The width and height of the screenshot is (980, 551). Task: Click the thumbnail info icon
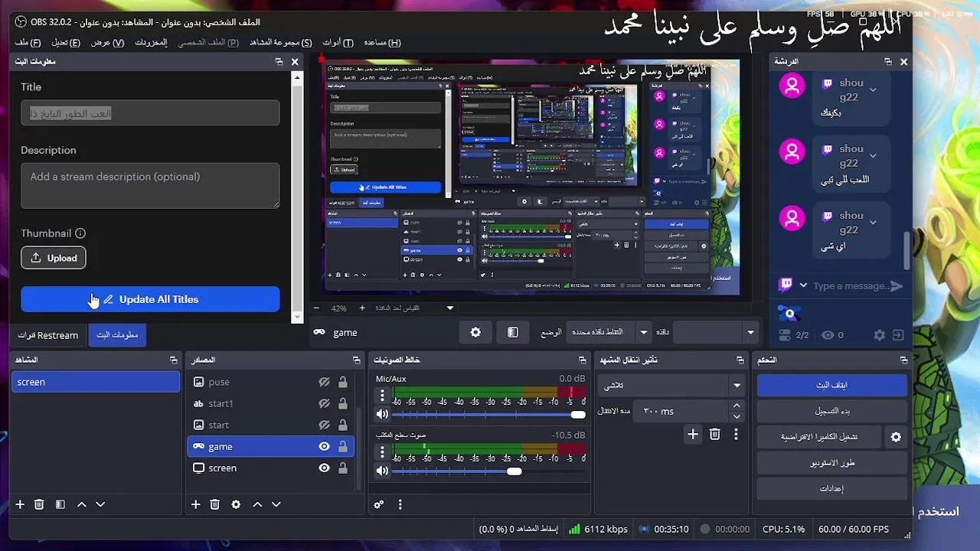[80, 233]
